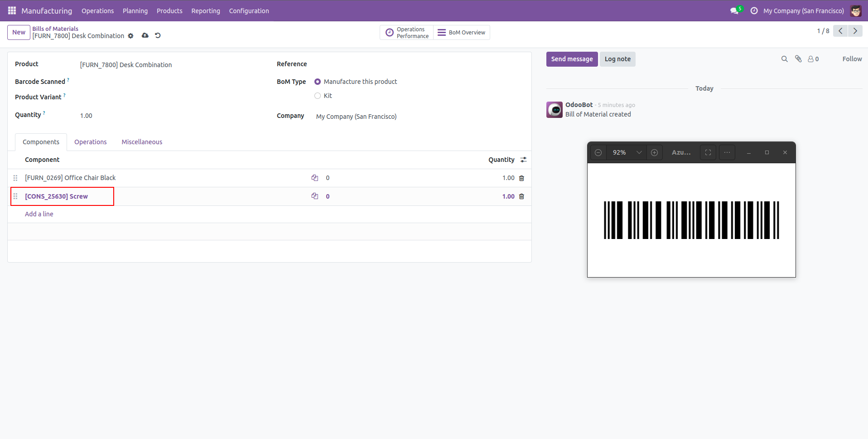
Task: Open the Planning menu
Action: tap(135, 10)
